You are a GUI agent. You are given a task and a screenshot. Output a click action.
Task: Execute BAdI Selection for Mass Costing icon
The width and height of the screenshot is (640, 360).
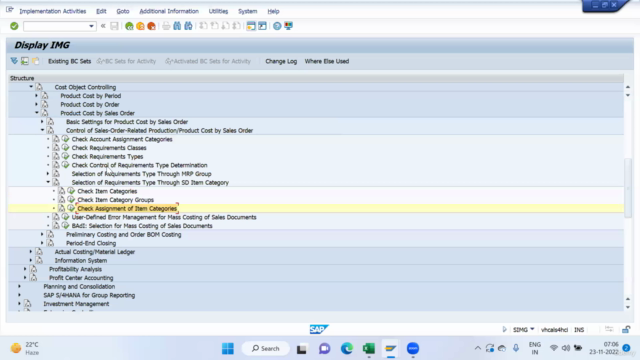[65, 226]
